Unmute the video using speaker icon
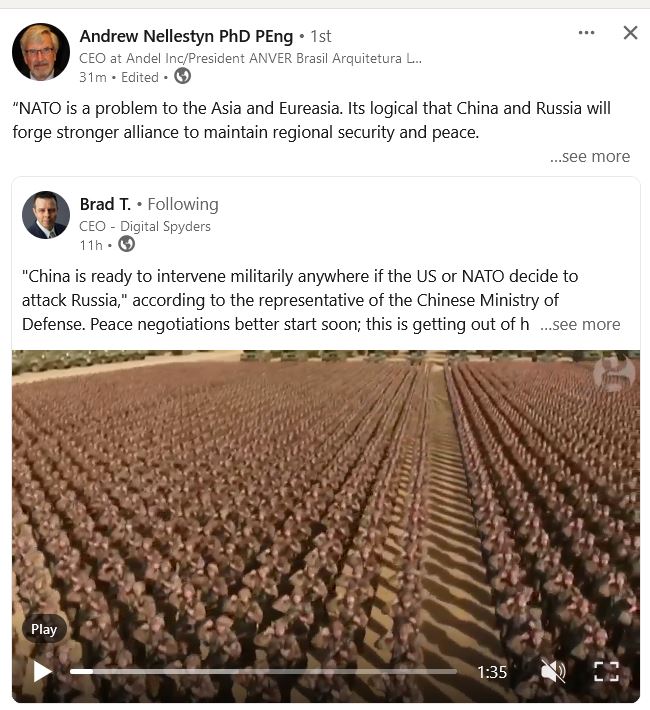The image size is (650, 710). (x=552, y=671)
